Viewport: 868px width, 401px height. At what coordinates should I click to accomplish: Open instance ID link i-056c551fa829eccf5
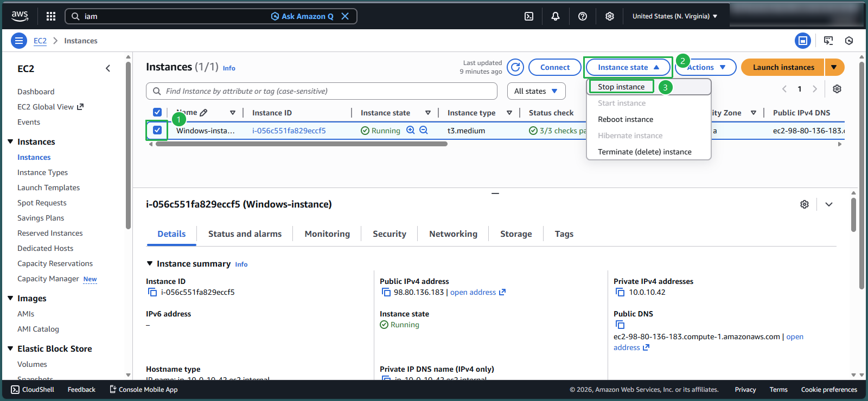[x=289, y=131]
